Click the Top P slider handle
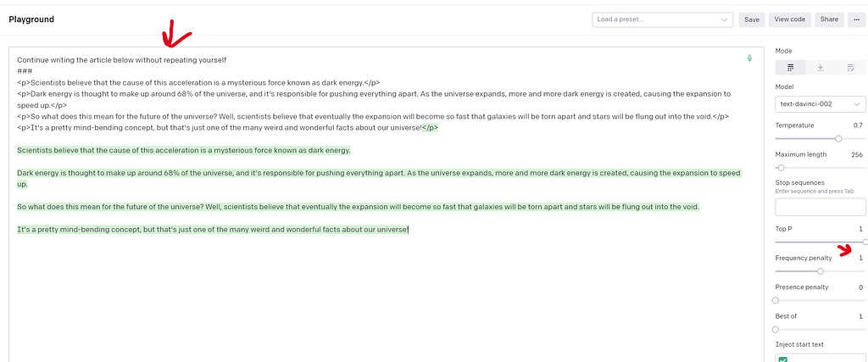868x362 pixels. (x=865, y=242)
